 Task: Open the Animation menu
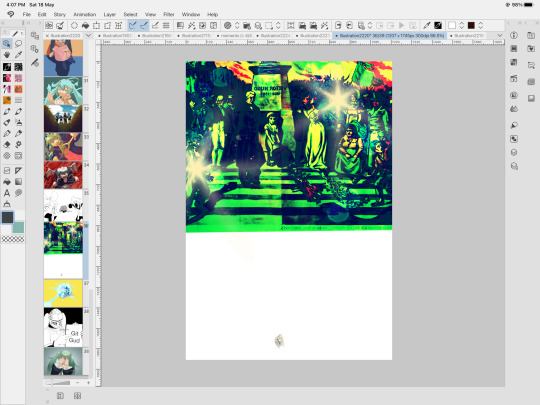pos(84,14)
